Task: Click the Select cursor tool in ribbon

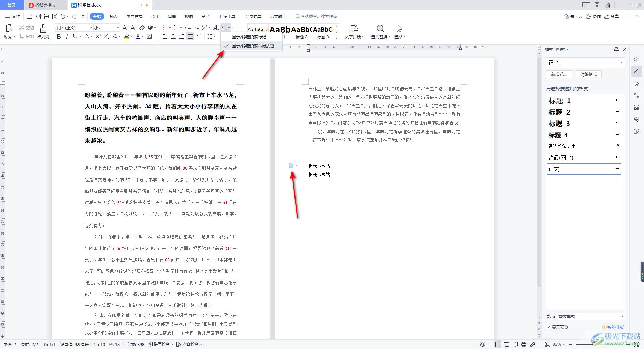Action: [x=399, y=29]
